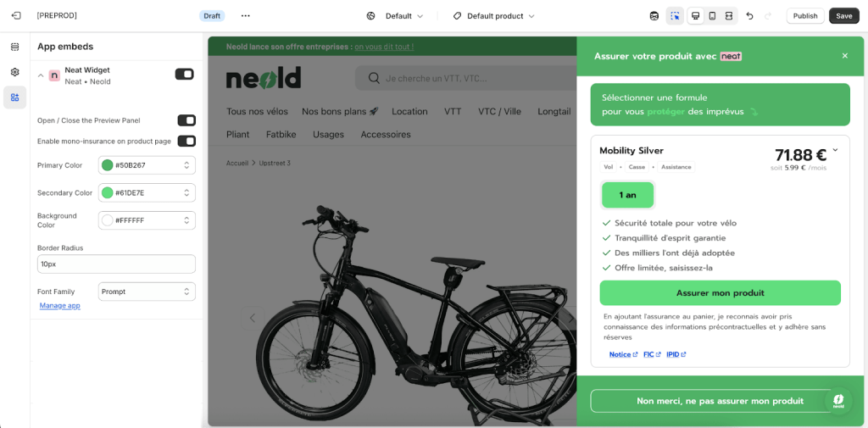The image size is (868, 428).
Task: Open the Sections panel icon
Action: point(14,47)
